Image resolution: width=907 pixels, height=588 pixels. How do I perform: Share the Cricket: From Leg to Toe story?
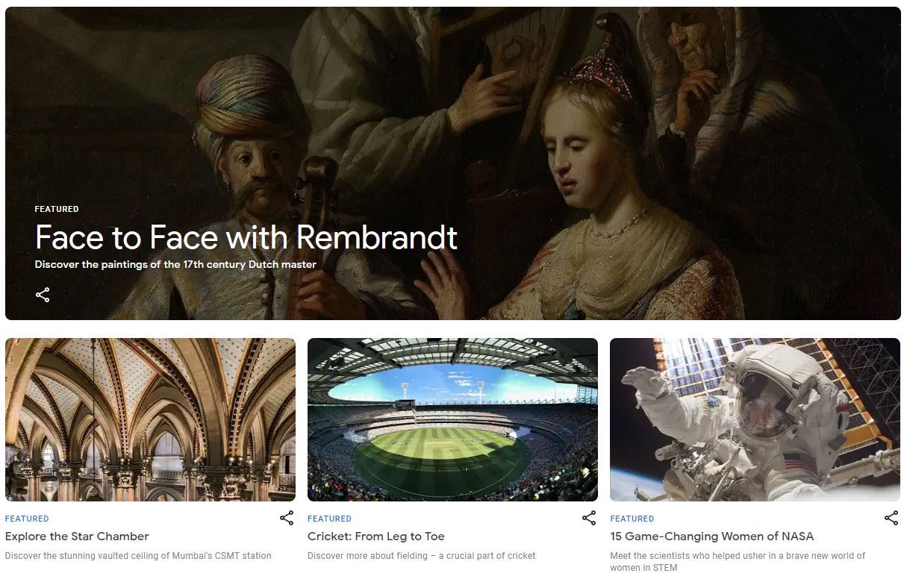coord(589,518)
